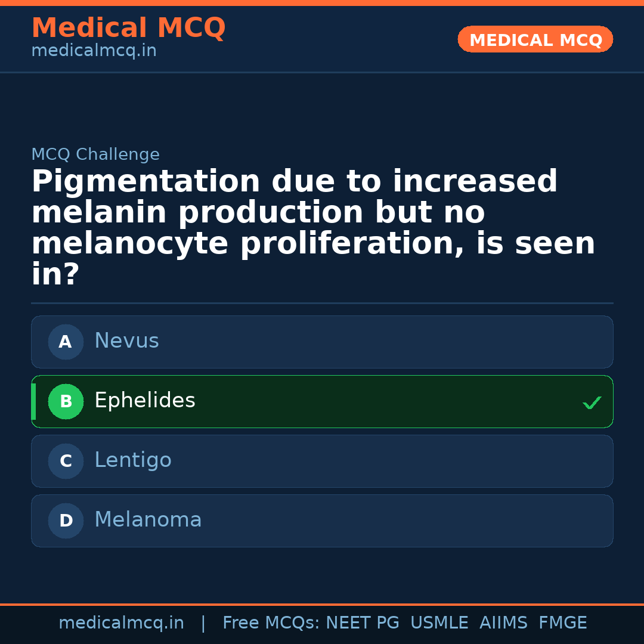Screen dimensions: 644x644
Task: Click the MCQ Challenge label
Action: 95,155
